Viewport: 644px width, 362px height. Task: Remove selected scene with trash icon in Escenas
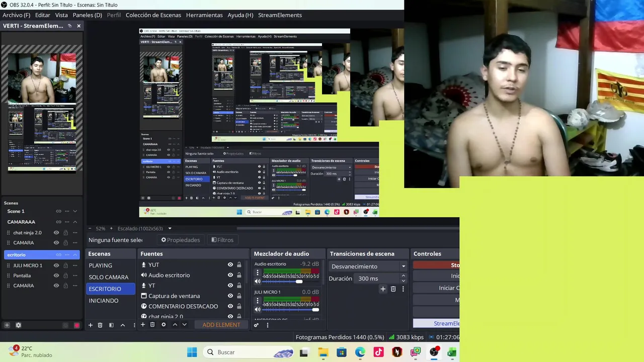click(x=100, y=325)
